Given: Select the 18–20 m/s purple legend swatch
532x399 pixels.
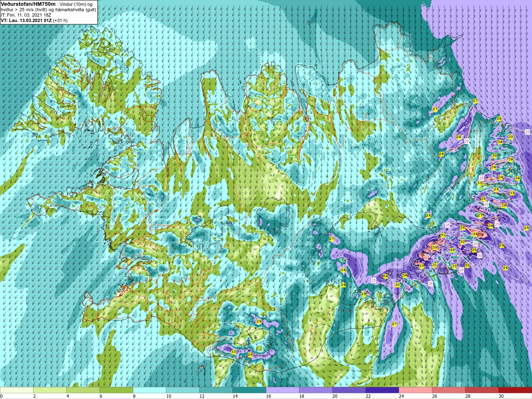Looking at the screenshot, I should [316, 390].
